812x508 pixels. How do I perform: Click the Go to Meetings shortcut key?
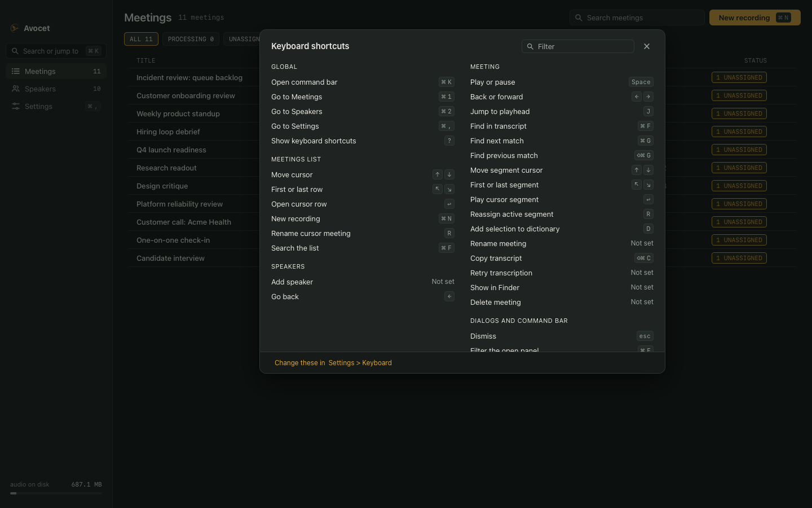pos(447,97)
